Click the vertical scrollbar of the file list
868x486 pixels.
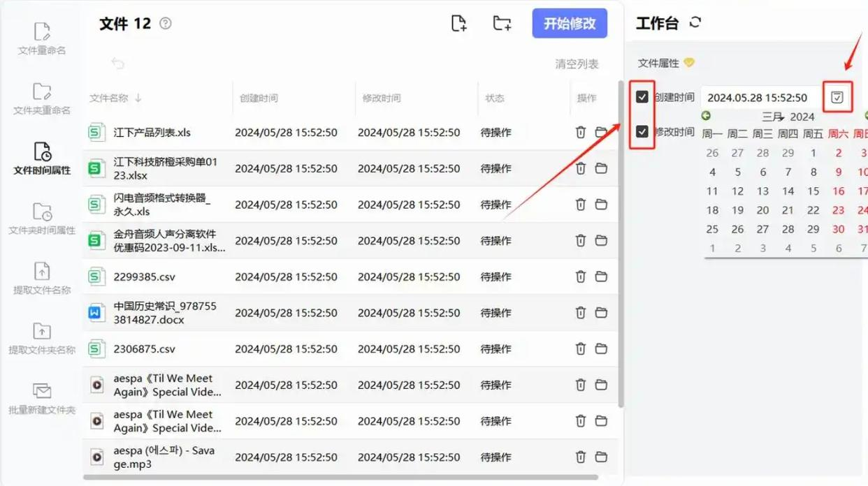click(621, 244)
